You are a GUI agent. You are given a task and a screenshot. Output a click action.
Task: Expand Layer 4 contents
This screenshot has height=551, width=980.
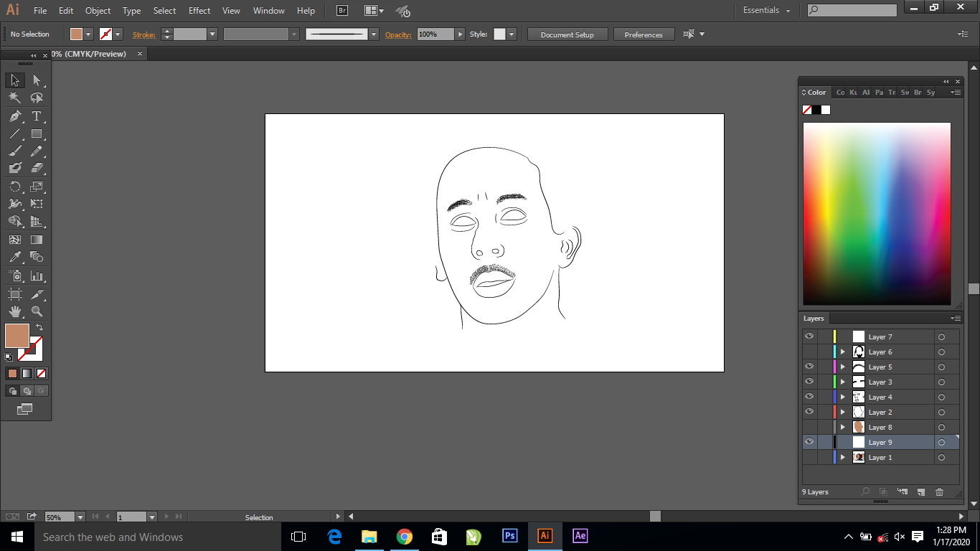pyautogui.click(x=843, y=397)
